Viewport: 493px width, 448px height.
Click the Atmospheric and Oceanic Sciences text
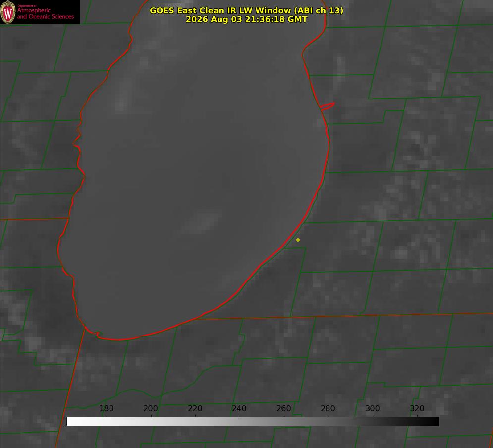[x=45, y=13]
